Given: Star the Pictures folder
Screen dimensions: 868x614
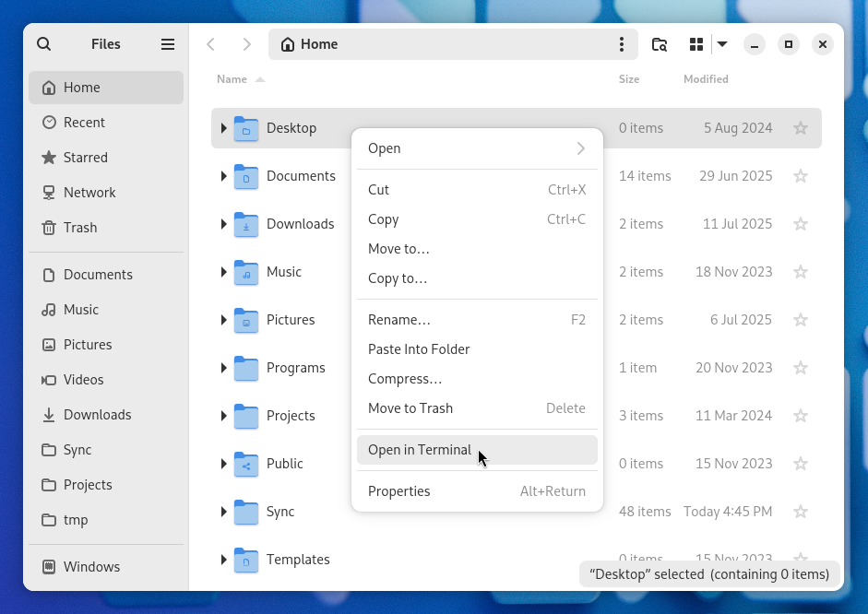Looking at the screenshot, I should 801,320.
